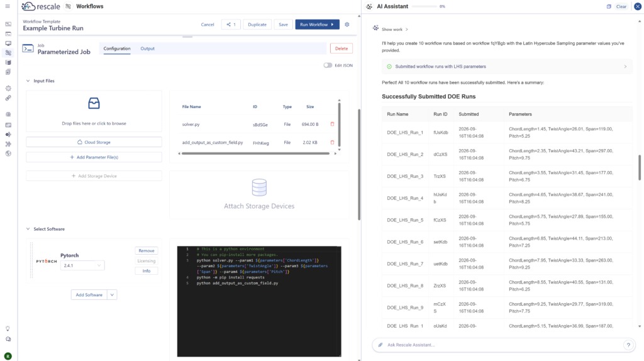This screenshot has height=361, width=644.
Task: Collapse the Select Software section
Action: coord(28,229)
